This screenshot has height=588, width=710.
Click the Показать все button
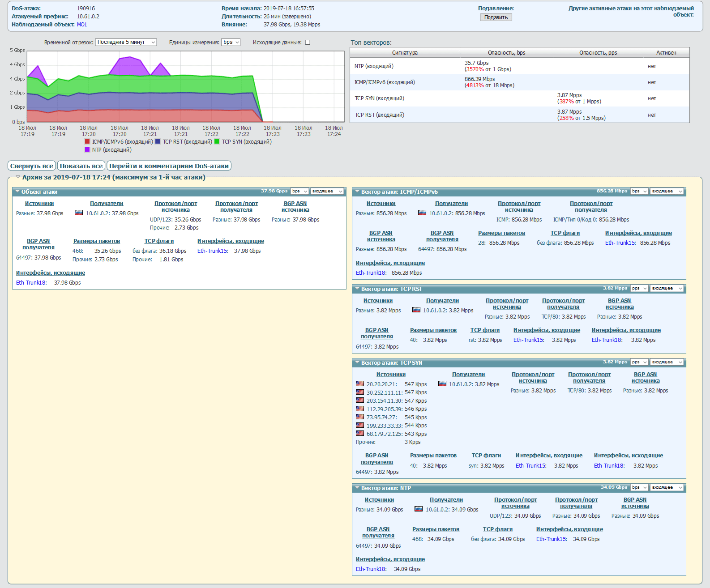click(x=81, y=166)
